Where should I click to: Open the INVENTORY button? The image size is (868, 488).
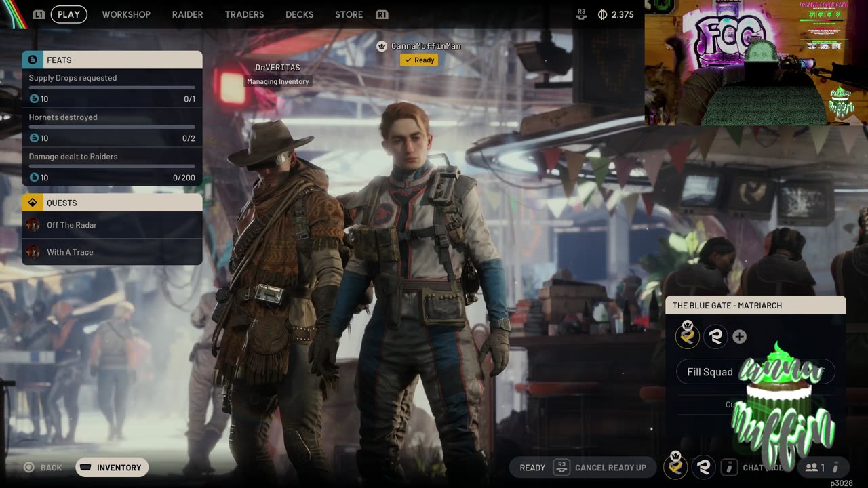[x=112, y=468]
